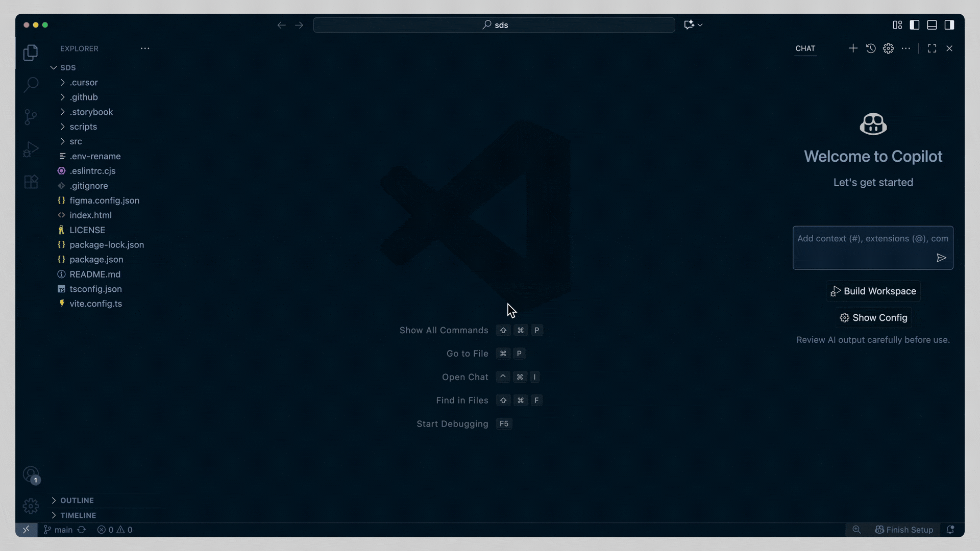Select the Run and Debug icon
The height and width of the screenshot is (551, 980).
coord(31,149)
